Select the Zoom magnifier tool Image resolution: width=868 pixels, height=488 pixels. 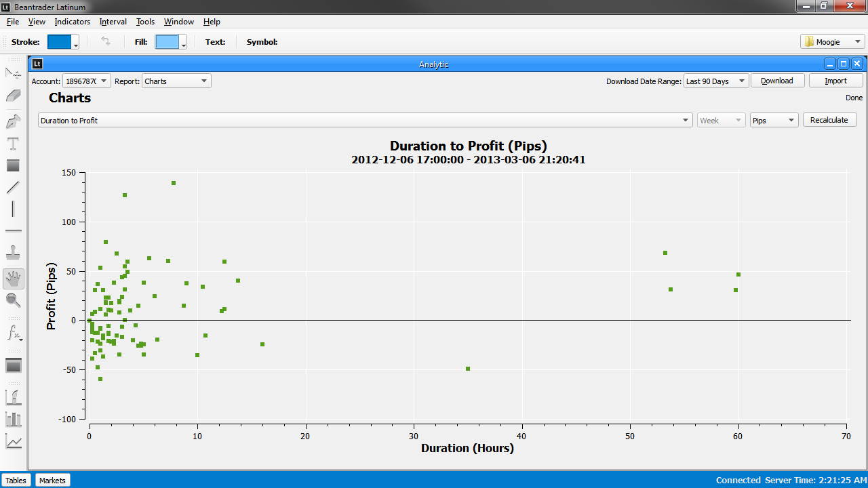tap(14, 300)
